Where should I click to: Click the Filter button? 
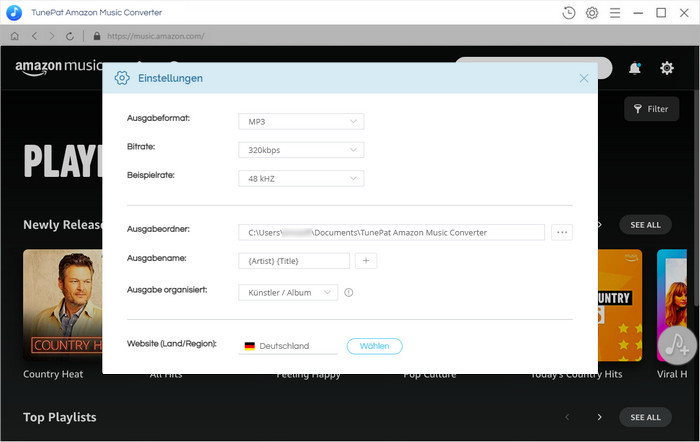(652, 109)
